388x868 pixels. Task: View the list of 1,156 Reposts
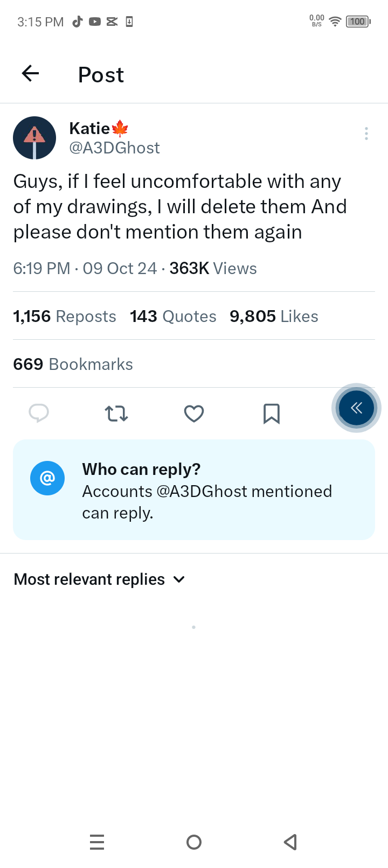click(65, 316)
